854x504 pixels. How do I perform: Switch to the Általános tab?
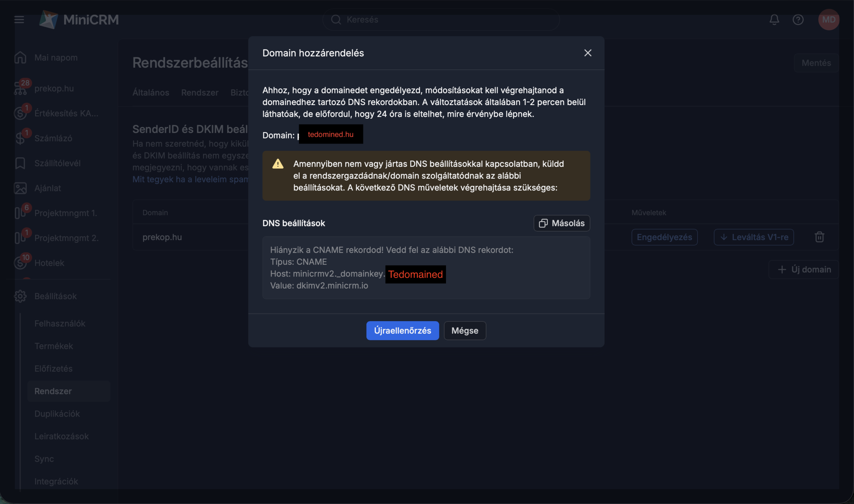click(150, 93)
